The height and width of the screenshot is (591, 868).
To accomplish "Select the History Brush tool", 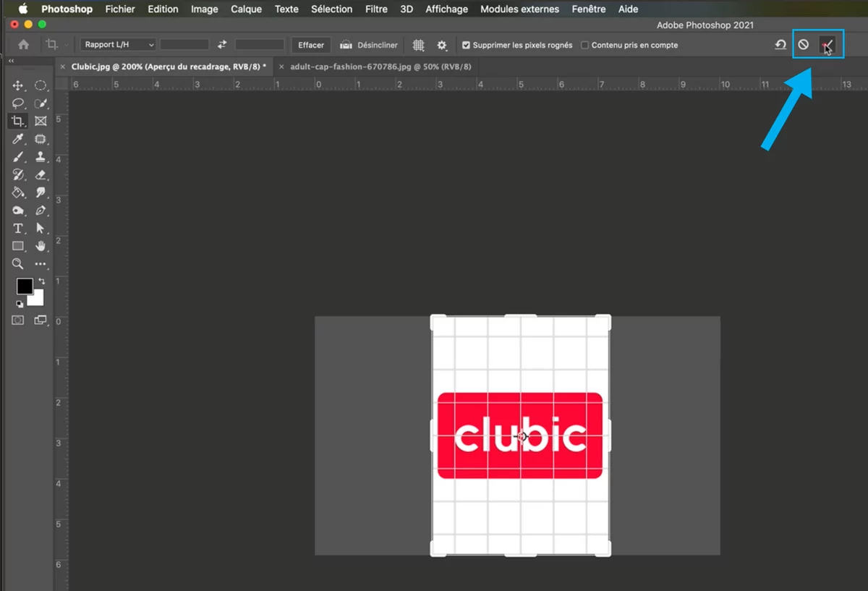I will point(18,175).
